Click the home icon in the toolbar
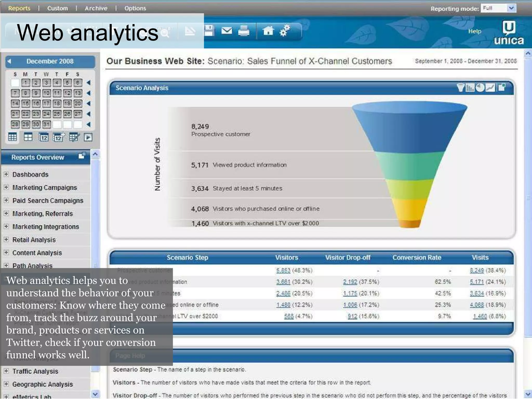532x399 pixels. [x=268, y=31]
